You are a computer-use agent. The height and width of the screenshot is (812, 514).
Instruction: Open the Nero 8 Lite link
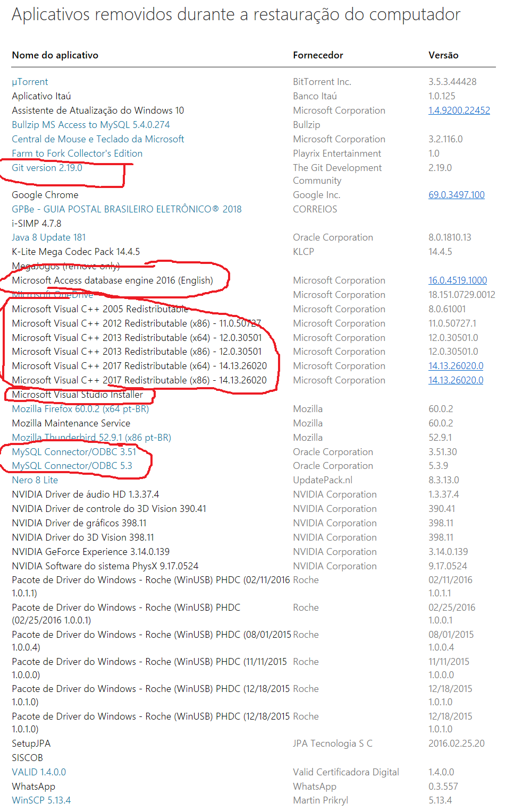tap(35, 480)
